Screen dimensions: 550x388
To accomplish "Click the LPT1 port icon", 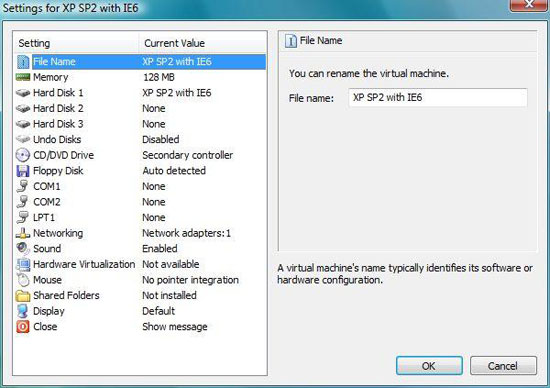I will (x=22, y=217).
